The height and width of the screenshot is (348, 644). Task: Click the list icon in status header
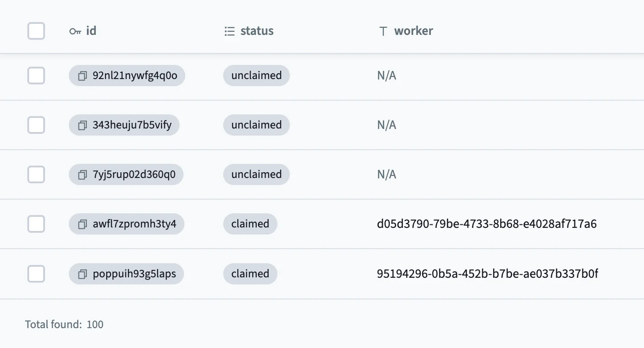(229, 31)
